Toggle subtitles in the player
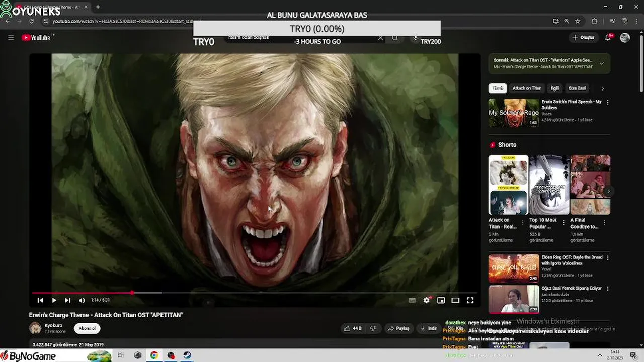The height and width of the screenshot is (362, 644). (x=412, y=300)
